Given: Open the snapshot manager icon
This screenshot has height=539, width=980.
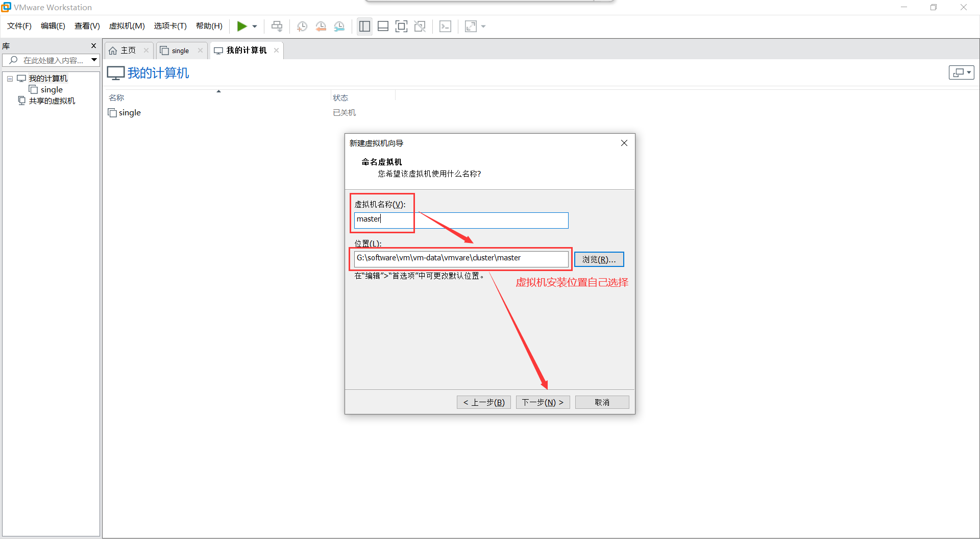Looking at the screenshot, I should (x=339, y=27).
